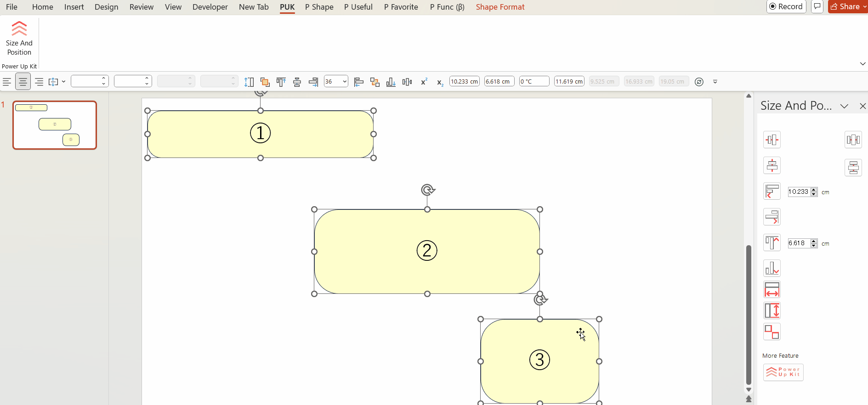Click the Record button
This screenshot has height=405, width=868.
click(786, 6)
